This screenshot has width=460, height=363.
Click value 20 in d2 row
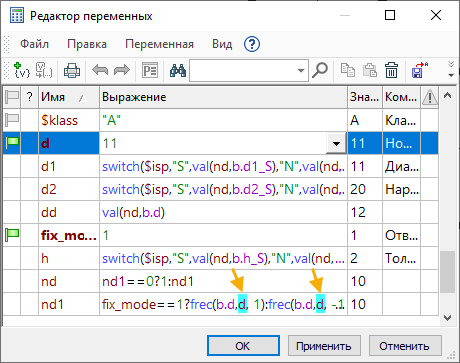[x=365, y=189]
